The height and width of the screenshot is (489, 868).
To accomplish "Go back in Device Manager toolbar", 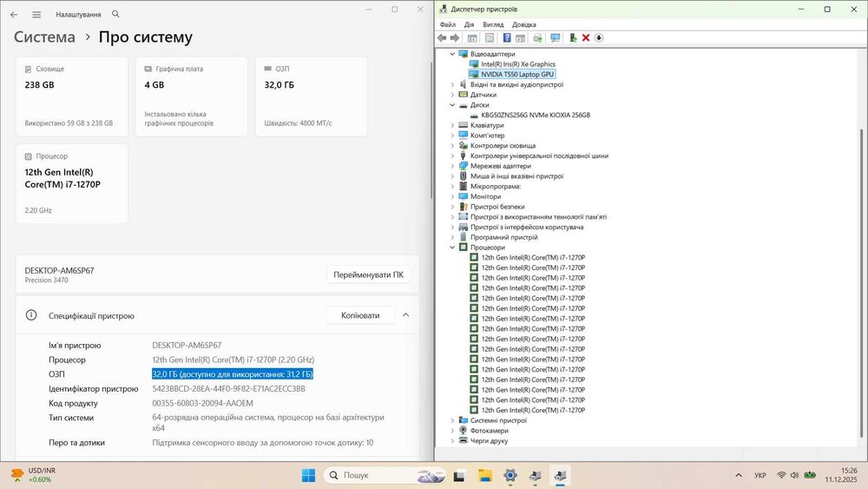I will click(x=442, y=37).
